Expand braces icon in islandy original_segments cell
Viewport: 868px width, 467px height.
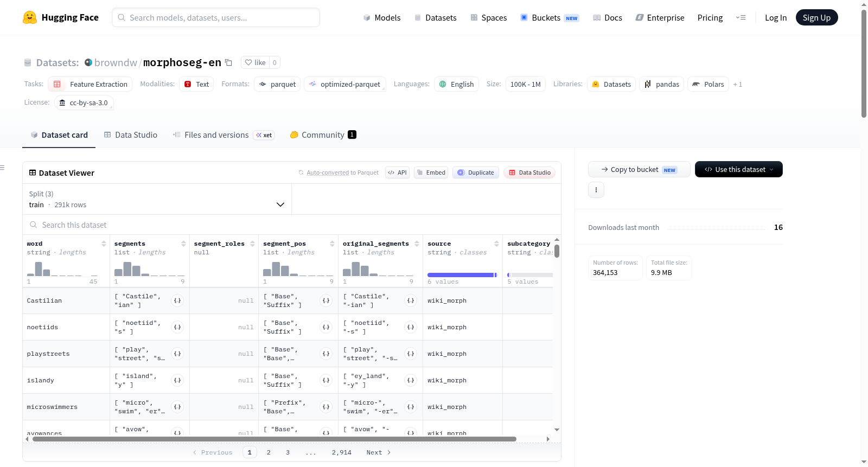[411, 380]
